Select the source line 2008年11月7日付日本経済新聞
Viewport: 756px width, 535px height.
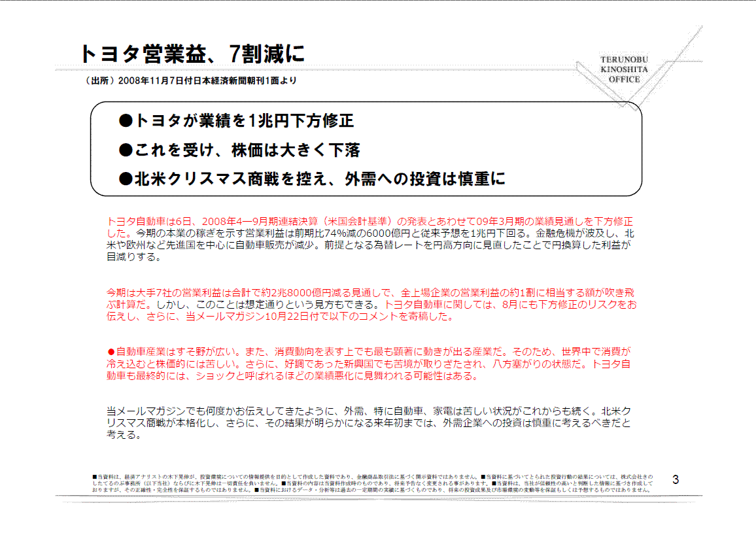(190, 81)
